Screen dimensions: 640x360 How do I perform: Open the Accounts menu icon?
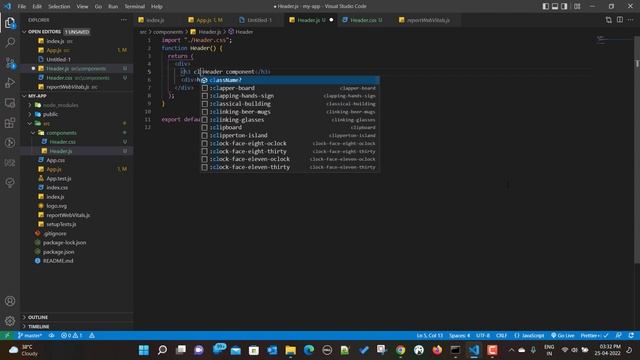(10, 301)
